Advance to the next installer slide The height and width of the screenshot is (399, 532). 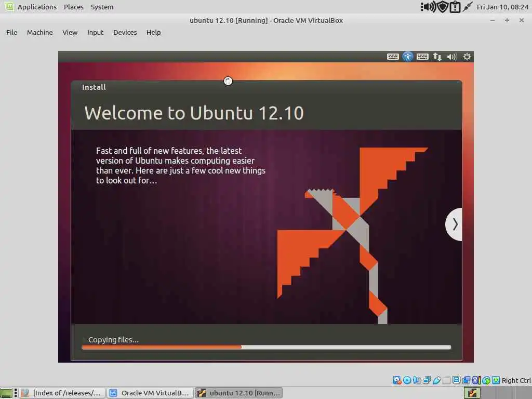click(x=454, y=224)
